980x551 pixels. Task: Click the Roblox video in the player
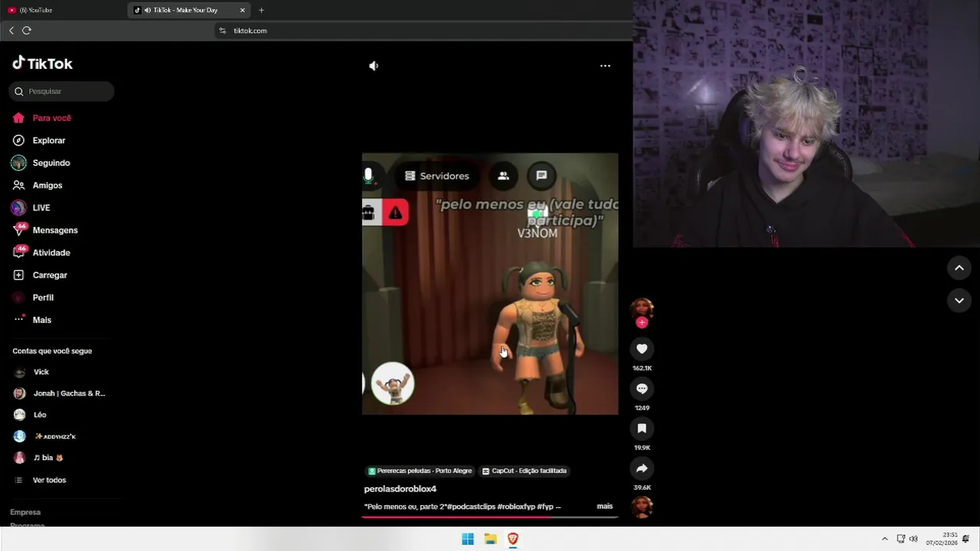pyautogui.click(x=490, y=284)
